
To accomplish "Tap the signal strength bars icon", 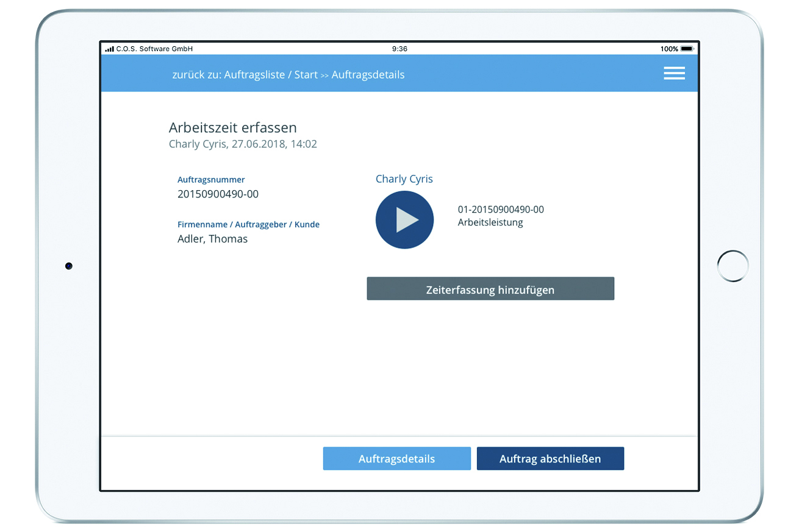I will coord(109,49).
